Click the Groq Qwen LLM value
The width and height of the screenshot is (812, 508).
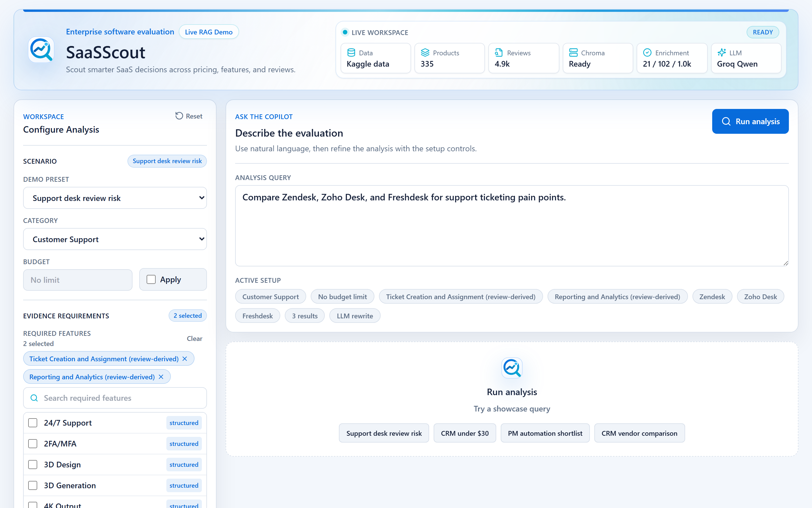(737, 64)
